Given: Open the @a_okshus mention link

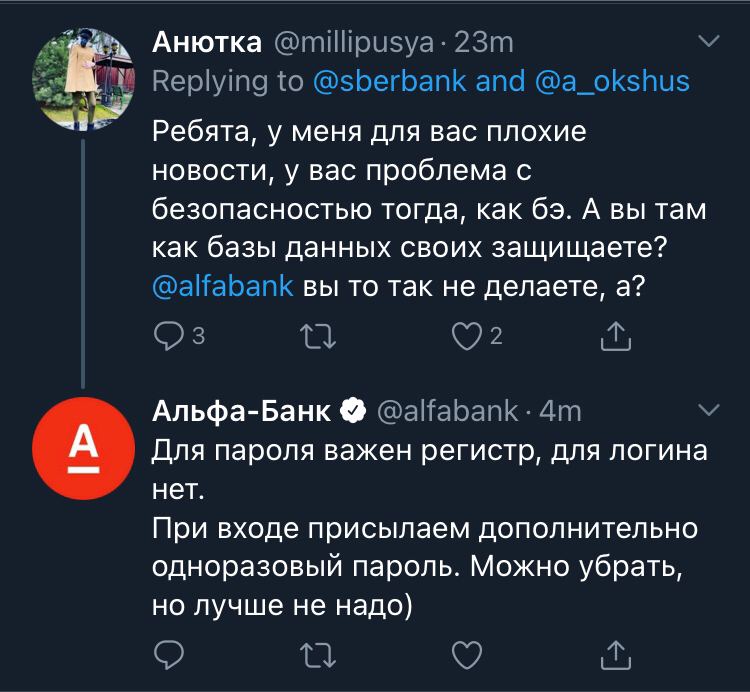Looking at the screenshot, I should pyautogui.click(x=608, y=81).
